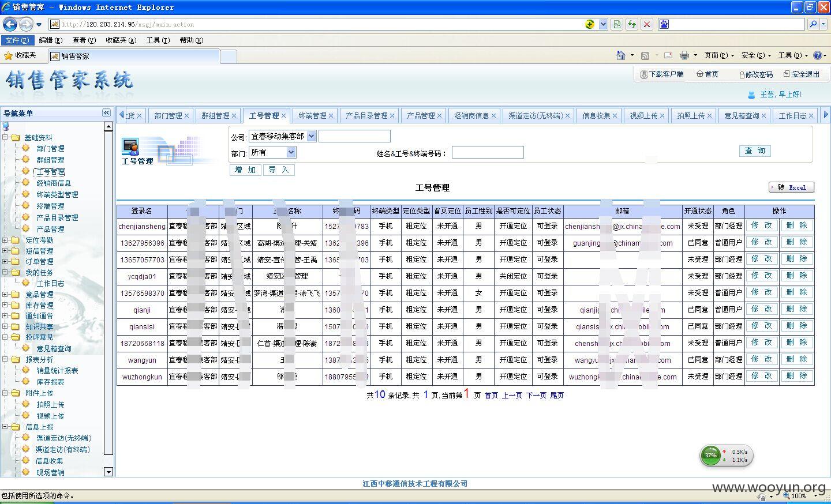Click the compatibility view icon in address bar
This screenshot has height=504, width=831.
[617, 24]
